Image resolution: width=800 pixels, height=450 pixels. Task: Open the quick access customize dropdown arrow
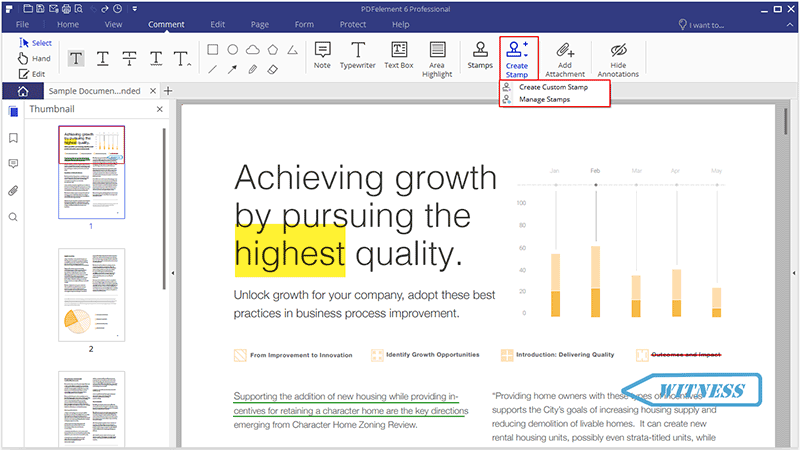135,9
